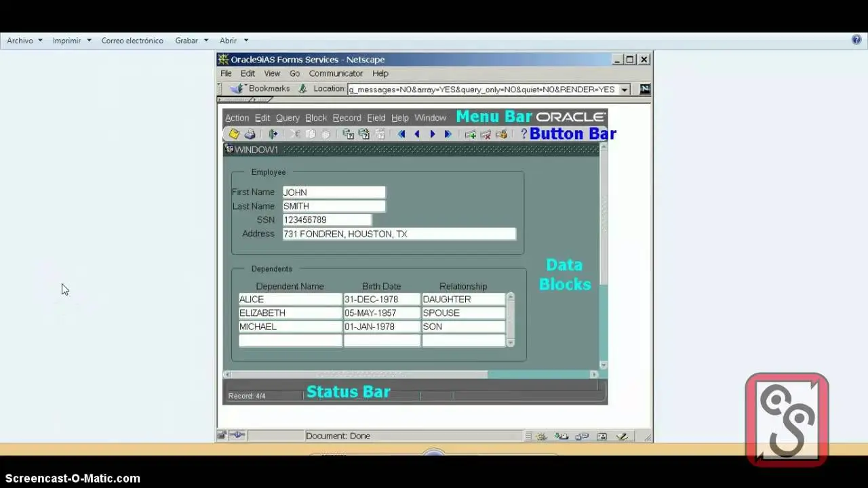Select the MICHAEL dependent name cell
868x488 pixels.
click(290, 327)
